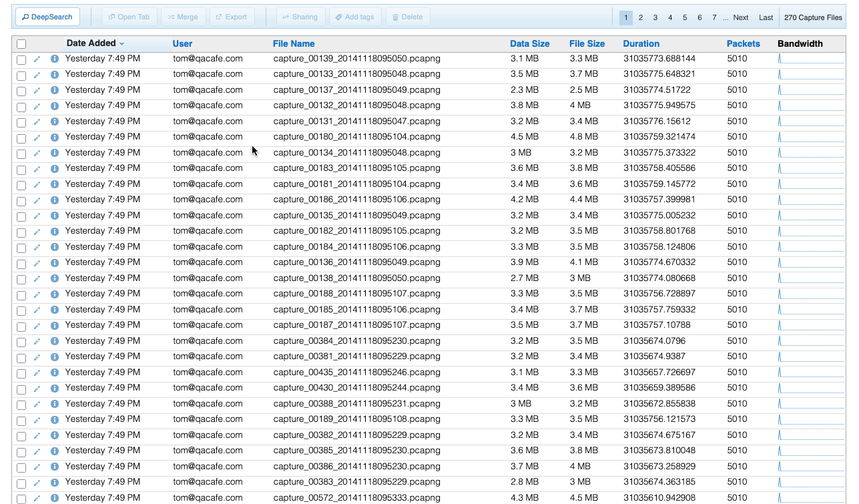
Task: Go to page 3 of results
Action: [655, 18]
